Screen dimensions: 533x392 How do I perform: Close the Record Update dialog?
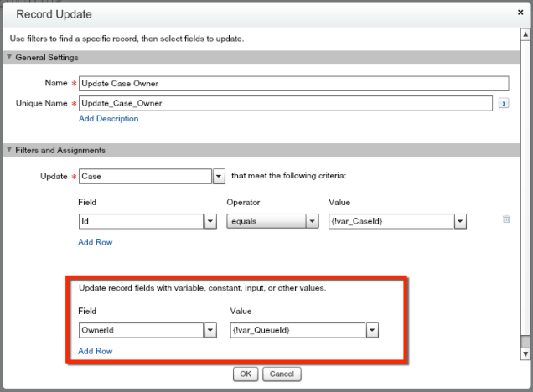520,13
